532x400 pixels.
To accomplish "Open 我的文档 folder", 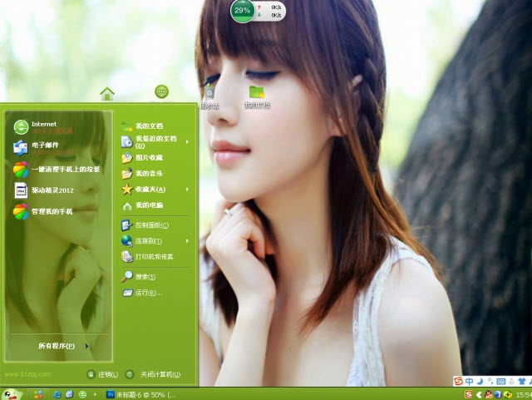I will [150, 126].
